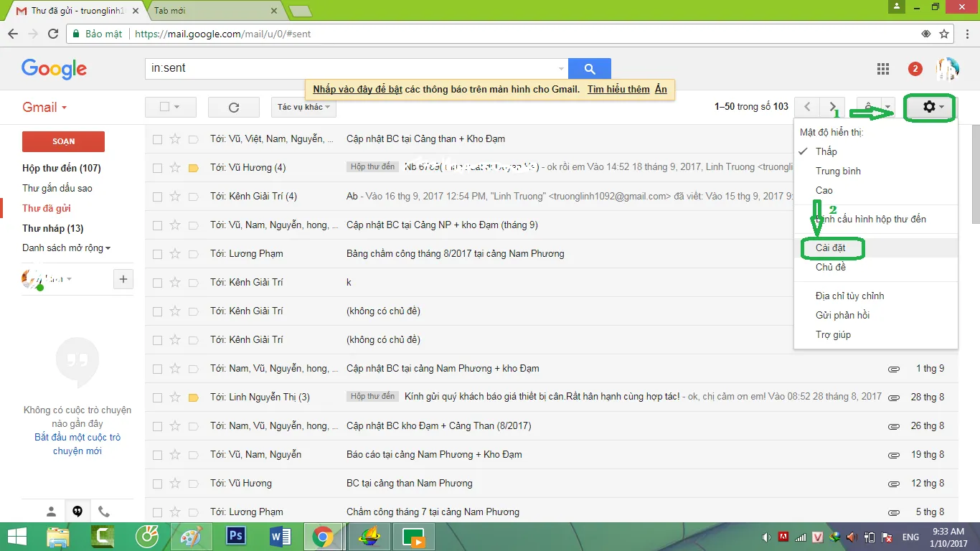Screen dimensions: 980x551
Task: Star the Bảng chấm công tháng 8/2017 email
Action: (174, 254)
